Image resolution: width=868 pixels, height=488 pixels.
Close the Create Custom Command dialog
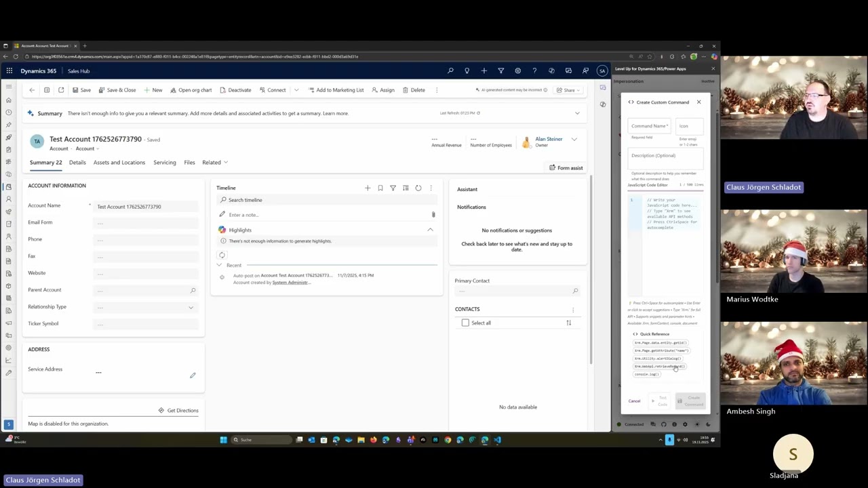pyautogui.click(x=698, y=102)
